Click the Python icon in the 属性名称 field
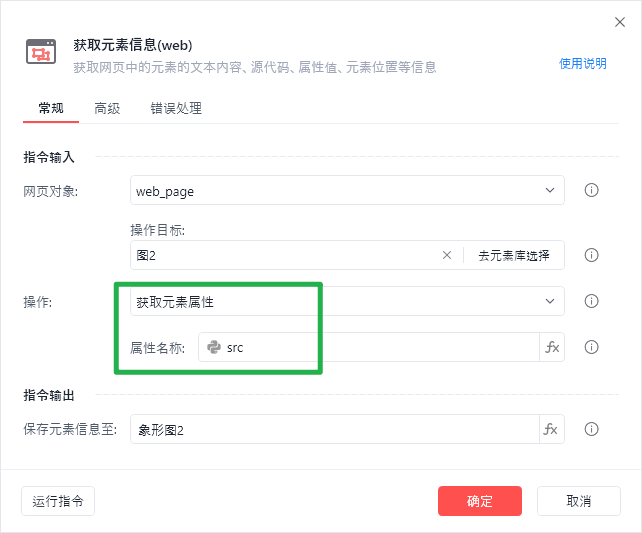 [x=213, y=347]
